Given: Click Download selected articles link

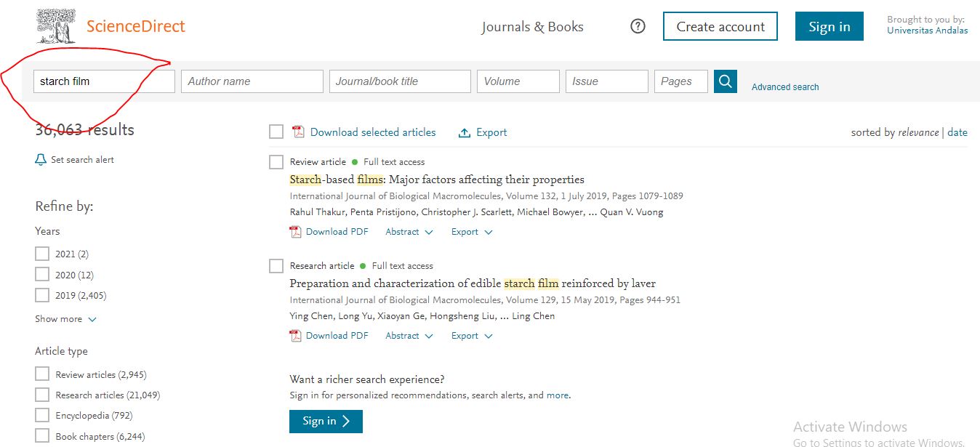Looking at the screenshot, I should (x=373, y=132).
